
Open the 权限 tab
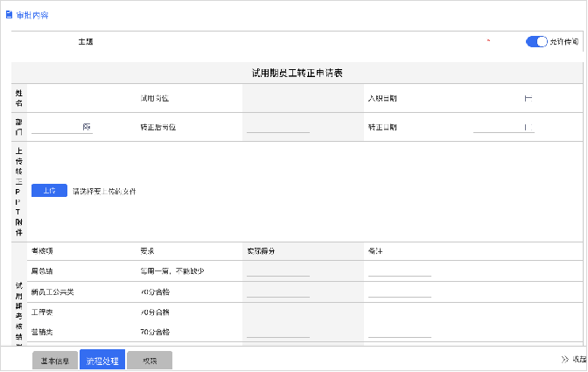[150, 361]
